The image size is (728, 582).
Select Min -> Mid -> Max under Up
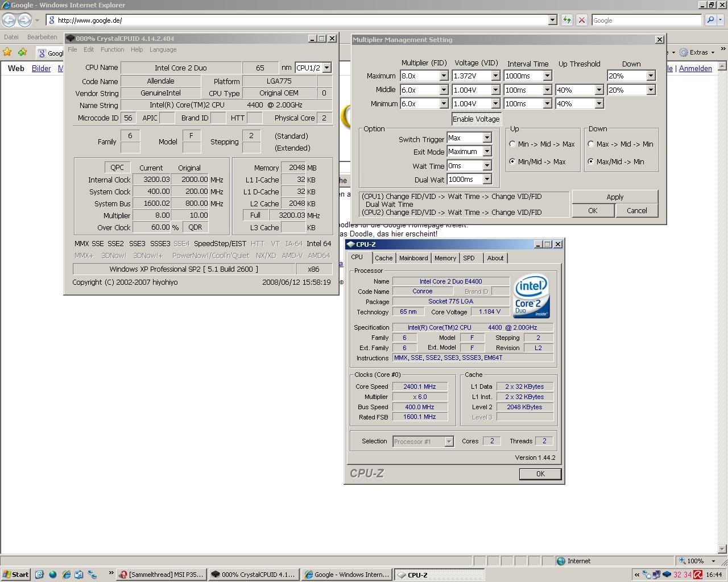click(x=512, y=144)
